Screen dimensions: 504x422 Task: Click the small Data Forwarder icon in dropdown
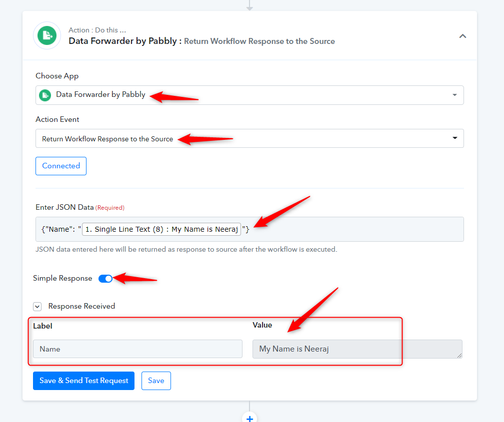[45, 95]
